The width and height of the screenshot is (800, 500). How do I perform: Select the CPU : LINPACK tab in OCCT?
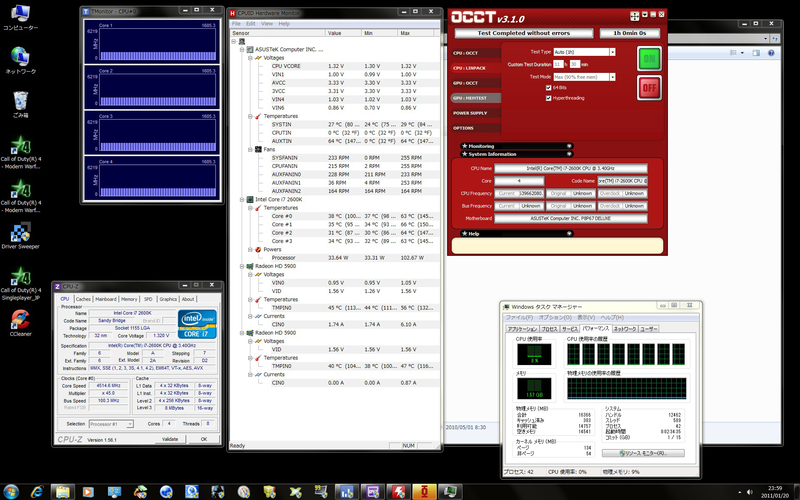coord(476,68)
